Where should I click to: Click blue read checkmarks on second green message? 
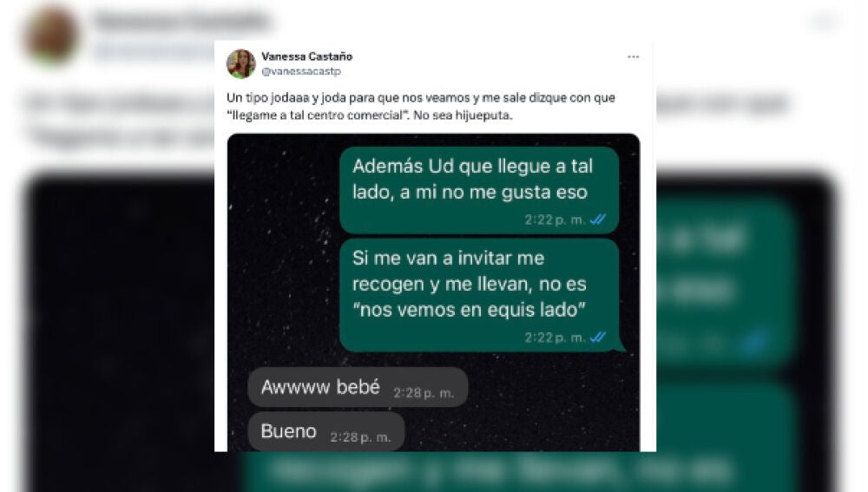tap(598, 337)
